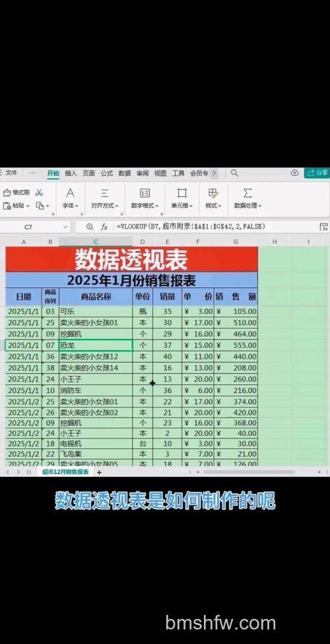
Task: Click the 2025年1月份销售报表 title cell
Action: pos(131,280)
